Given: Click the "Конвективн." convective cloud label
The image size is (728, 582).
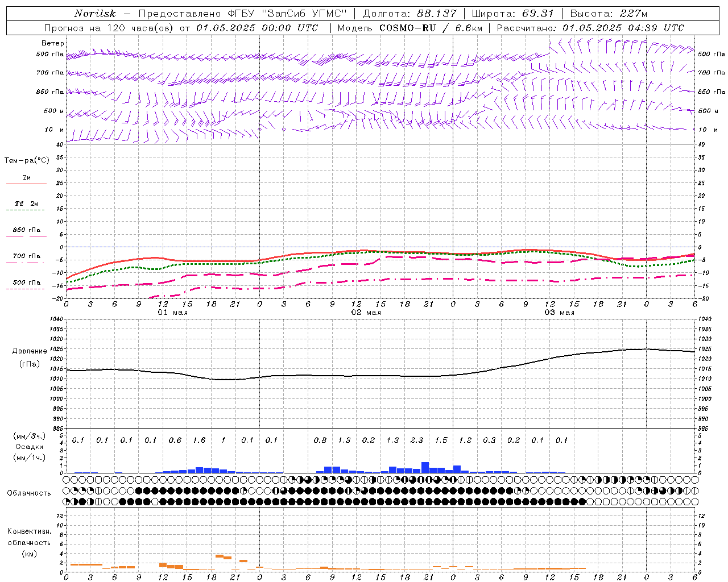Looking at the screenshot, I should click(29, 531).
